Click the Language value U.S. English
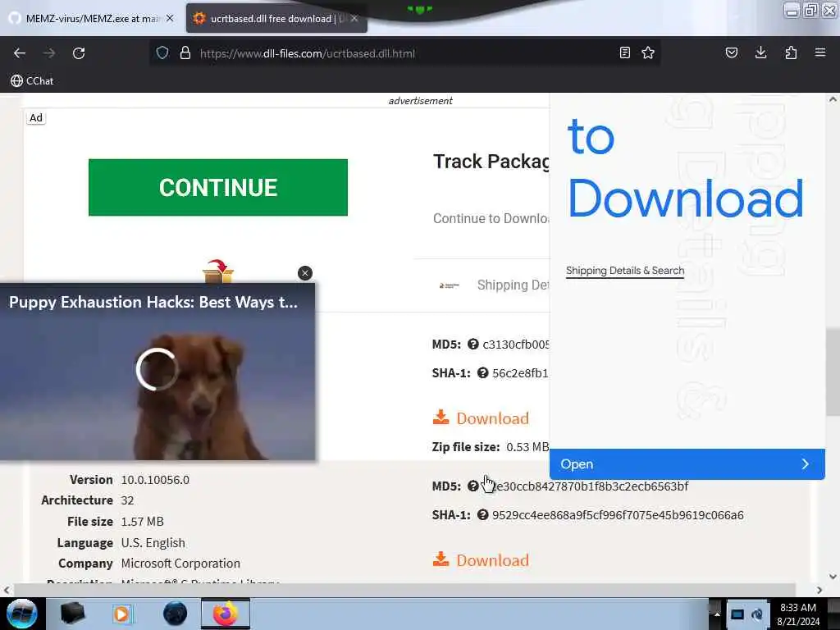840x630 pixels. tap(153, 543)
